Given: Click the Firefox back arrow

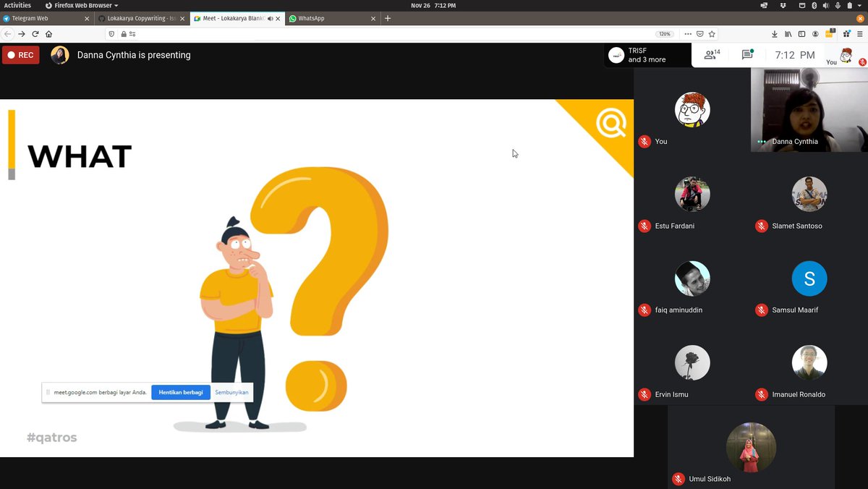Looking at the screenshot, I should click(8, 34).
